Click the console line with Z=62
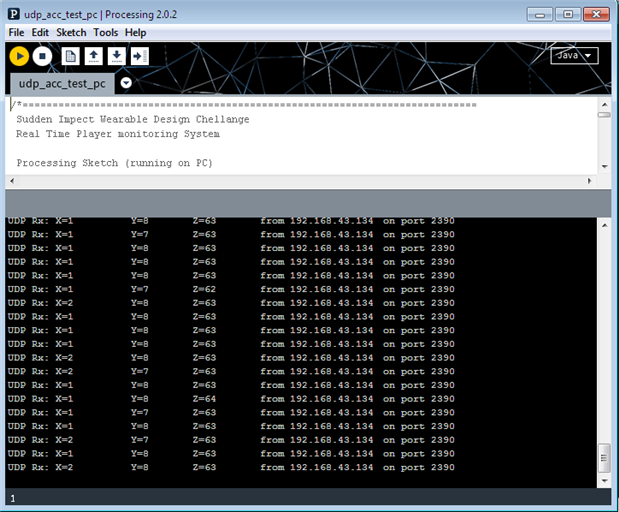This screenshot has width=619, height=512. [231, 289]
